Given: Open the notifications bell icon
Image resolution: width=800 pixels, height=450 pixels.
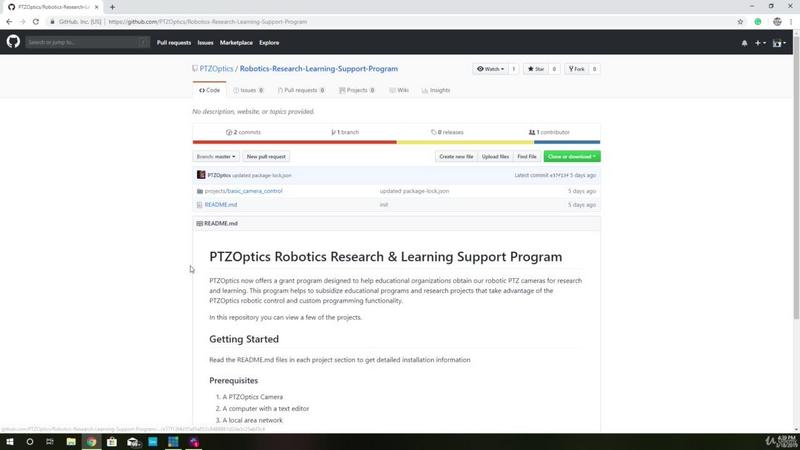Looking at the screenshot, I should 744,43.
